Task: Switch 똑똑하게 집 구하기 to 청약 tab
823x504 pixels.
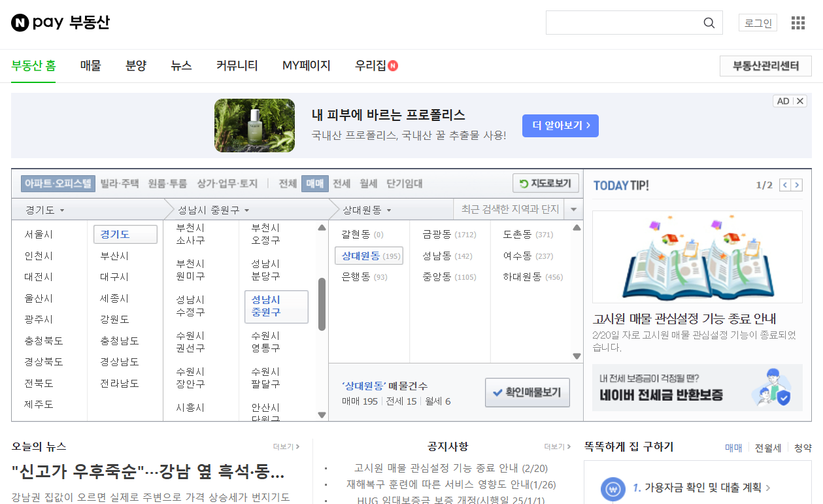Action: (x=803, y=448)
